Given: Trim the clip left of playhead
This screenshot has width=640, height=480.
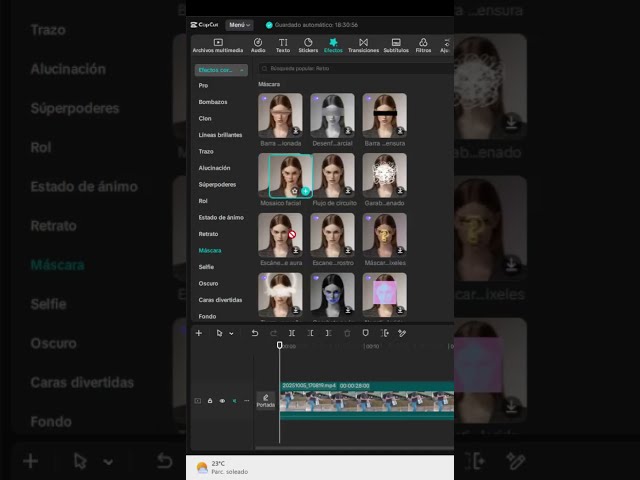Looking at the screenshot, I should point(310,333).
